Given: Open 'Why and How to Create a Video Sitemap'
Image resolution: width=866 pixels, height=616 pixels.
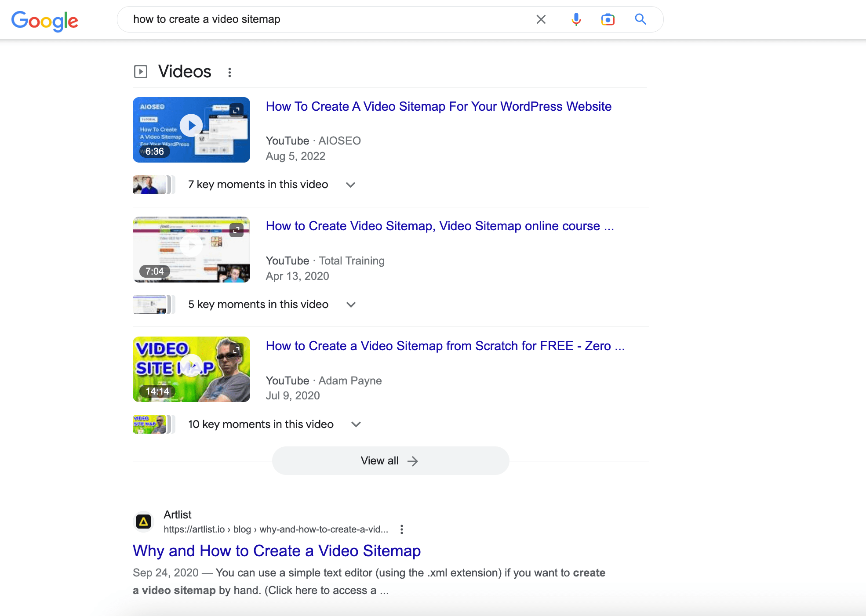Looking at the screenshot, I should (x=277, y=551).
